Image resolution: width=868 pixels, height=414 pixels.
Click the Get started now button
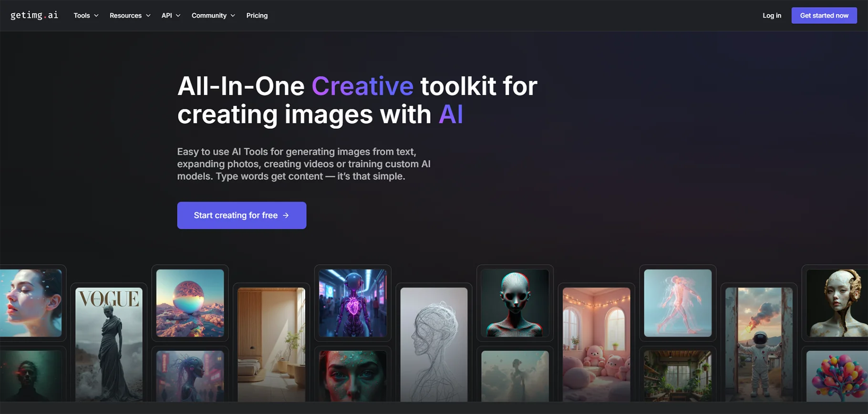824,15
